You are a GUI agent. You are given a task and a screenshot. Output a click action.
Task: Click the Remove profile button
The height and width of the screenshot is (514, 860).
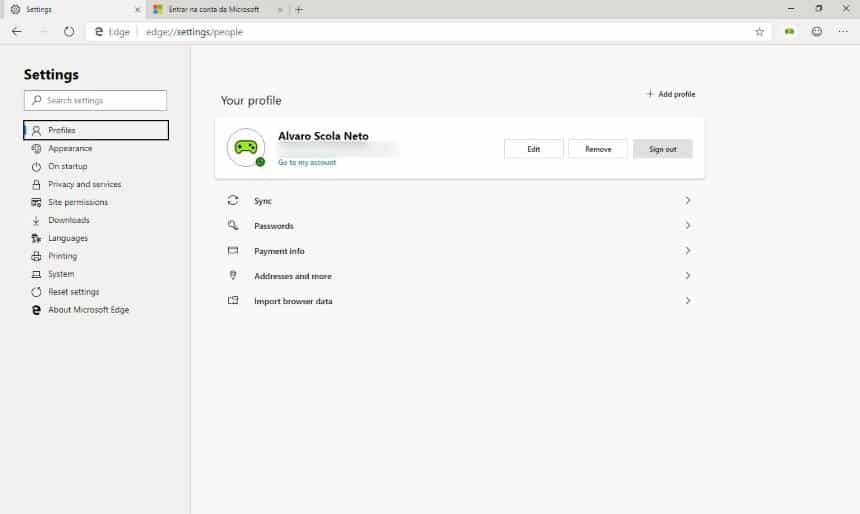pos(598,149)
